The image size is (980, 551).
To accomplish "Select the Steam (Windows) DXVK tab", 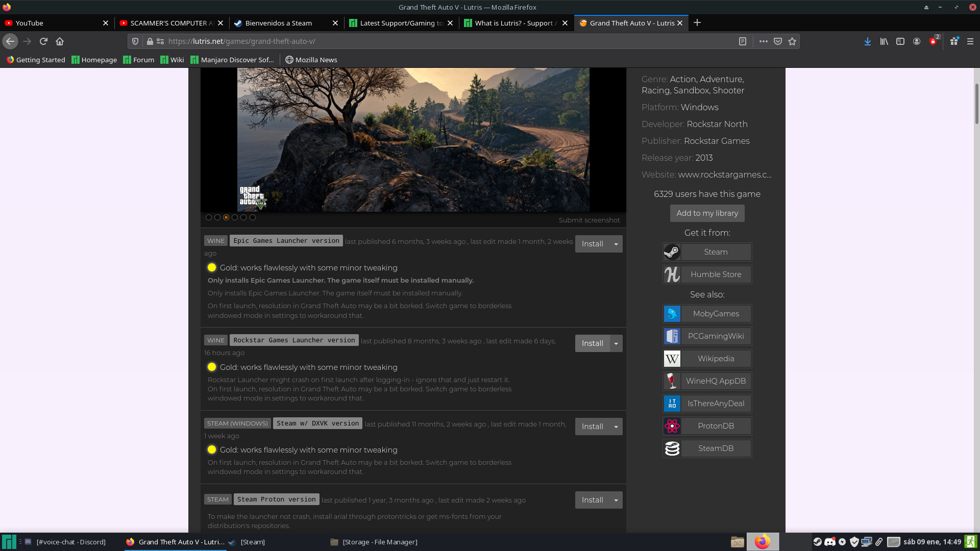I will coord(317,423).
